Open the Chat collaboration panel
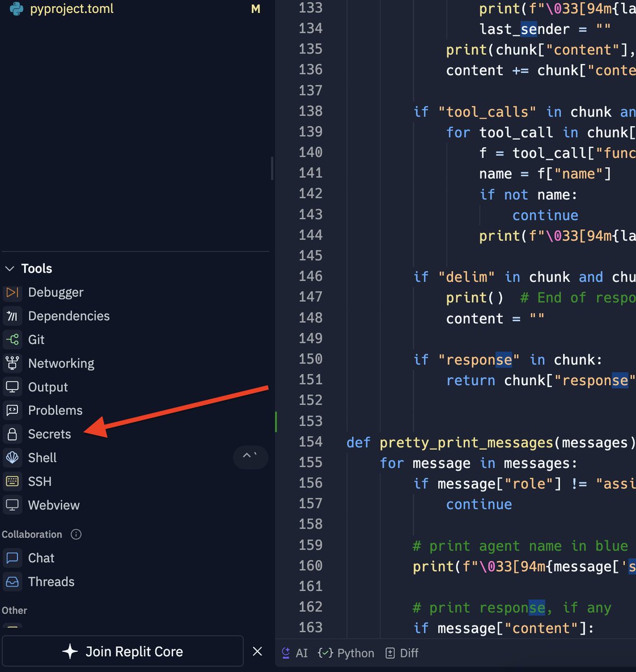636x672 pixels. coord(41,558)
